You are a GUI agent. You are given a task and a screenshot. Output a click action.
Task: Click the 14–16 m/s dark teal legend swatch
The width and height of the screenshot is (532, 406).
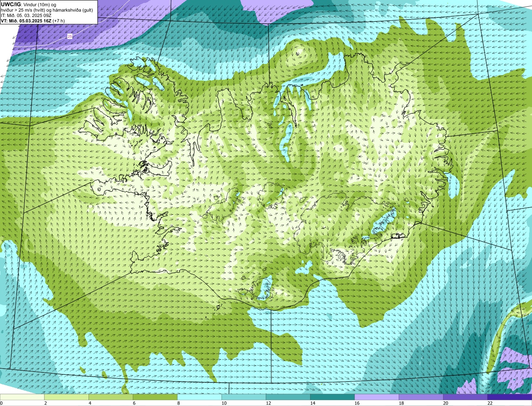pyautogui.click(x=332, y=397)
